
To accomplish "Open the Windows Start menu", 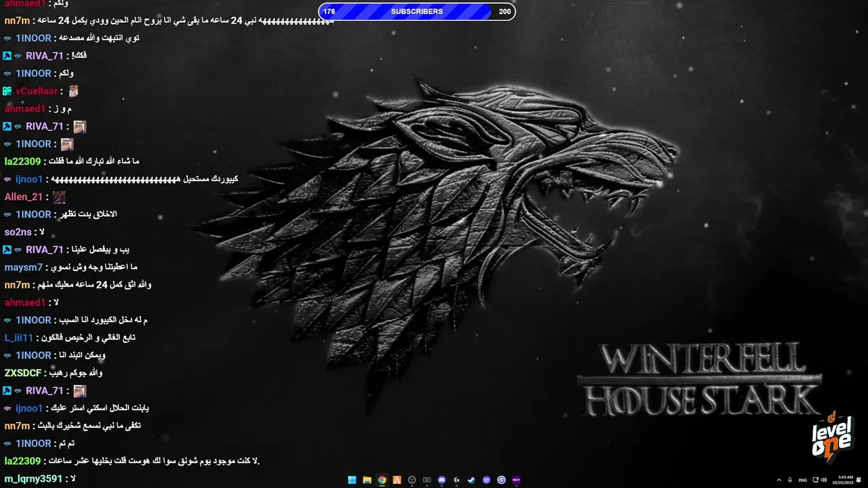I will [352, 480].
